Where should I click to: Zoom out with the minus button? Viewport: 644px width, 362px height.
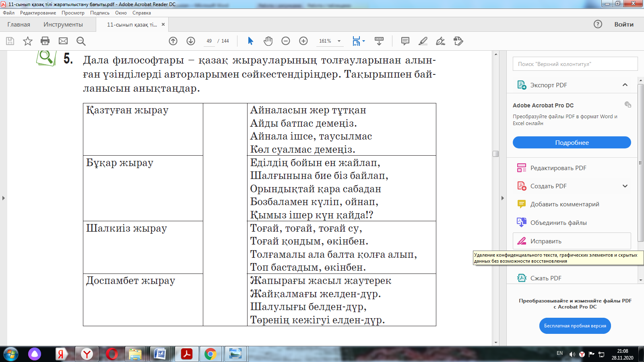click(x=286, y=41)
